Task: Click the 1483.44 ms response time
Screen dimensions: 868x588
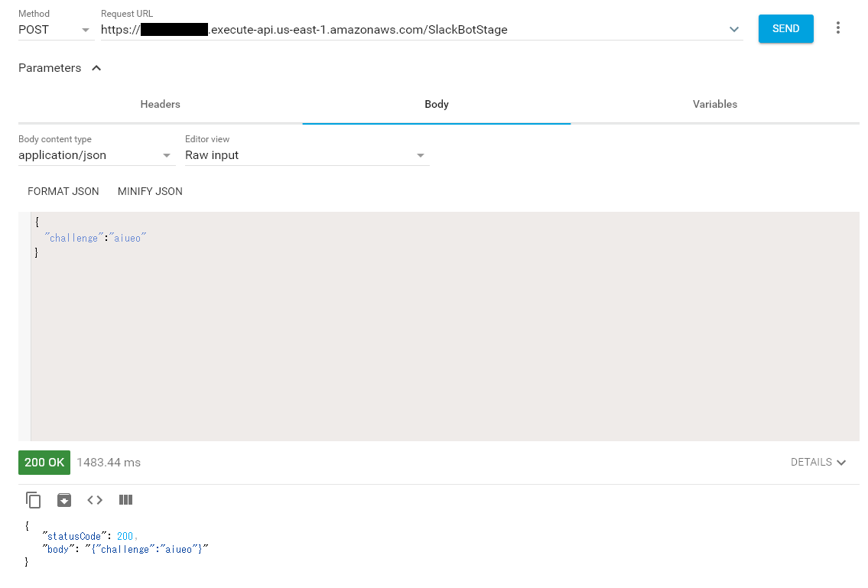Action: click(x=109, y=463)
